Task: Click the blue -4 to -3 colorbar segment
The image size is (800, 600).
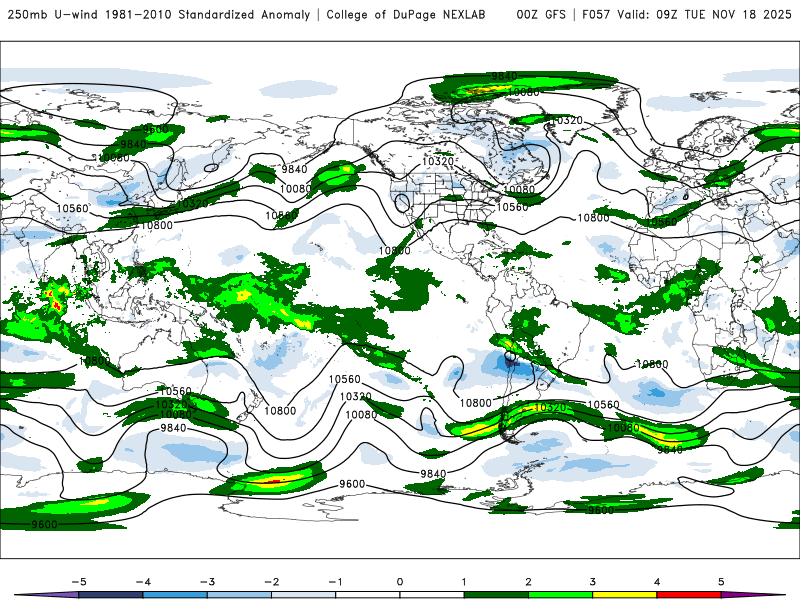Action: point(175,595)
